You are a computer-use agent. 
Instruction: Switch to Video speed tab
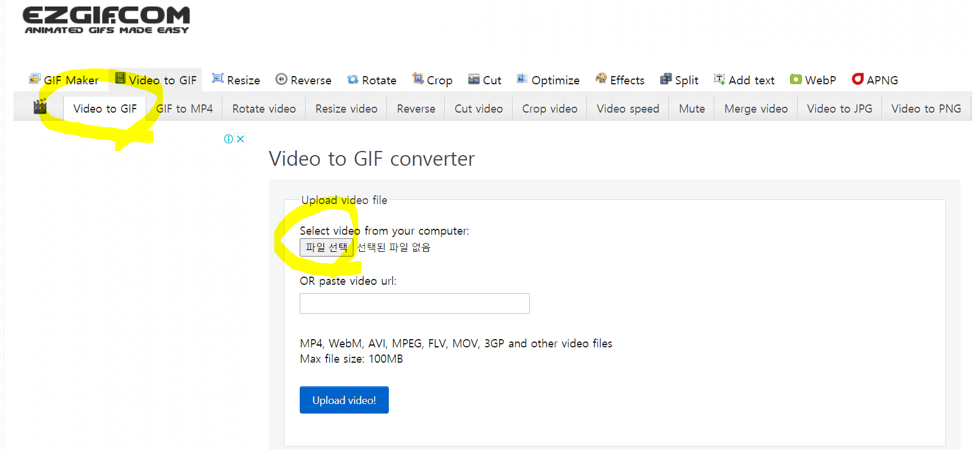tap(628, 109)
